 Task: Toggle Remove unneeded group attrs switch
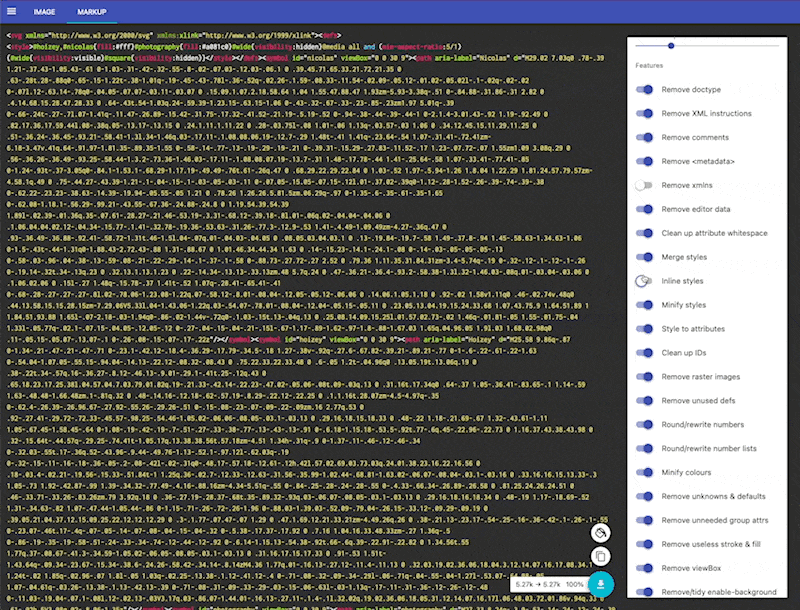(644, 521)
